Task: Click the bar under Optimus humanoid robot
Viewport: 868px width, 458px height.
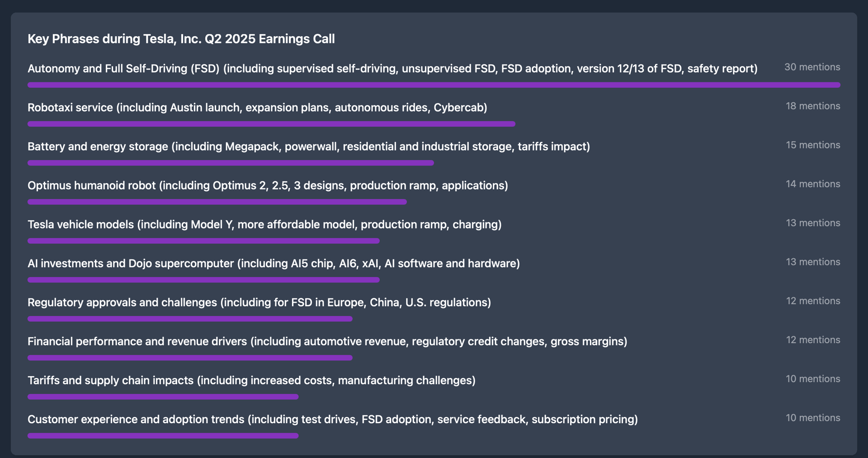Action: click(217, 202)
